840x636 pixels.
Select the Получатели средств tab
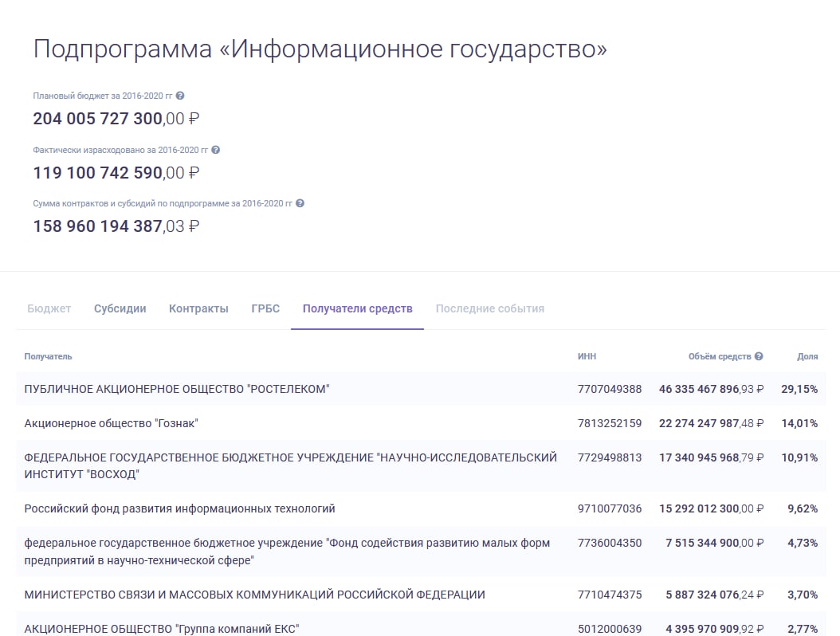[357, 308]
